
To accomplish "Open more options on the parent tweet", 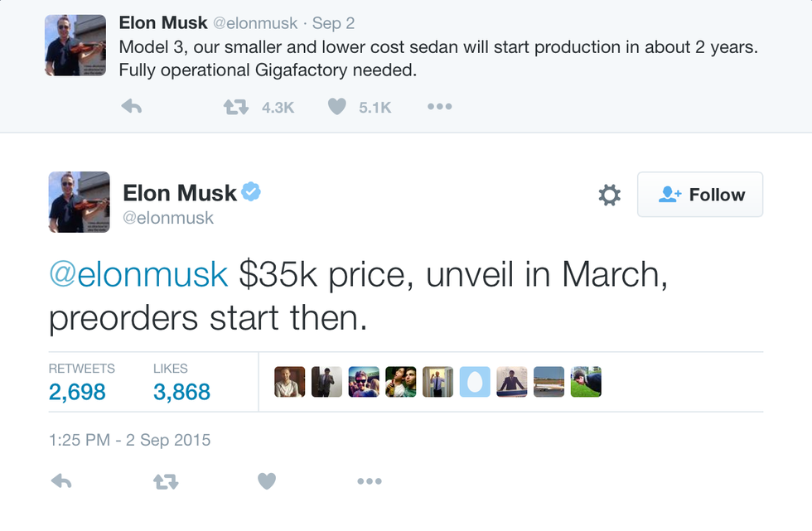I will [439, 107].
